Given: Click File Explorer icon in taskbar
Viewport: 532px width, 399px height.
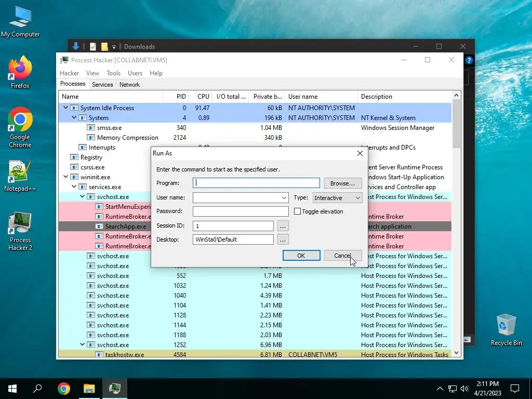Looking at the screenshot, I should click(x=89, y=389).
